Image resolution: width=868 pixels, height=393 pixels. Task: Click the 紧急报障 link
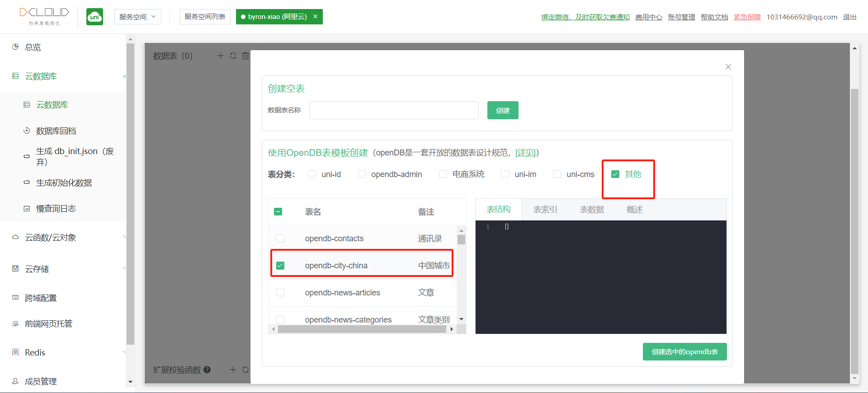pyautogui.click(x=747, y=17)
